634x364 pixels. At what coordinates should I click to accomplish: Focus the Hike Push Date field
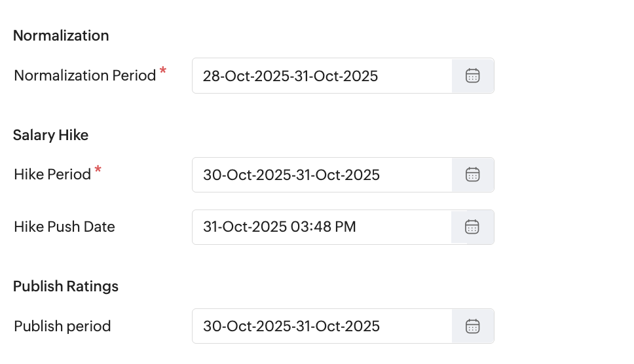[x=322, y=227]
